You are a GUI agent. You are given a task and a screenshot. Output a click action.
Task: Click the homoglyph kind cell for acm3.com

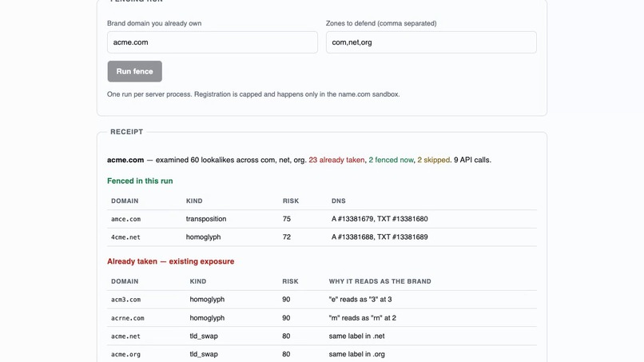[x=207, y=300]
